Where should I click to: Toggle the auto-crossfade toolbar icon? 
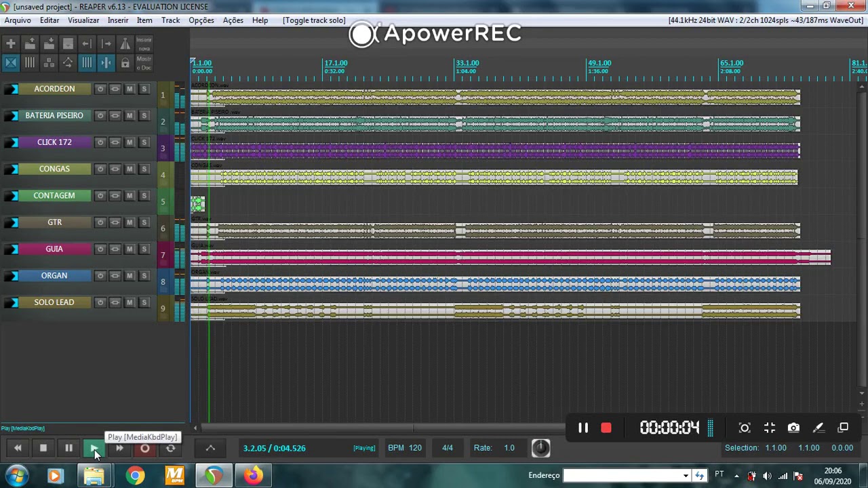tap(11, 62)
